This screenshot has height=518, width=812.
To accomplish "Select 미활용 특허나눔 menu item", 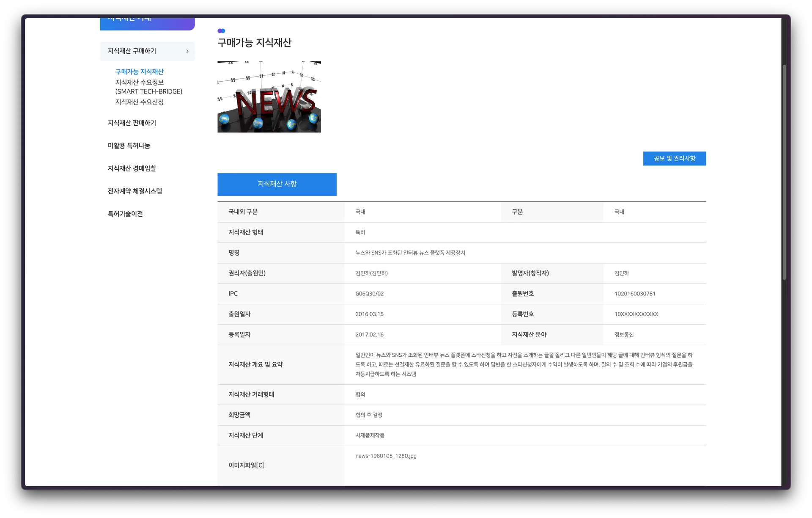I will pos(129,146).
